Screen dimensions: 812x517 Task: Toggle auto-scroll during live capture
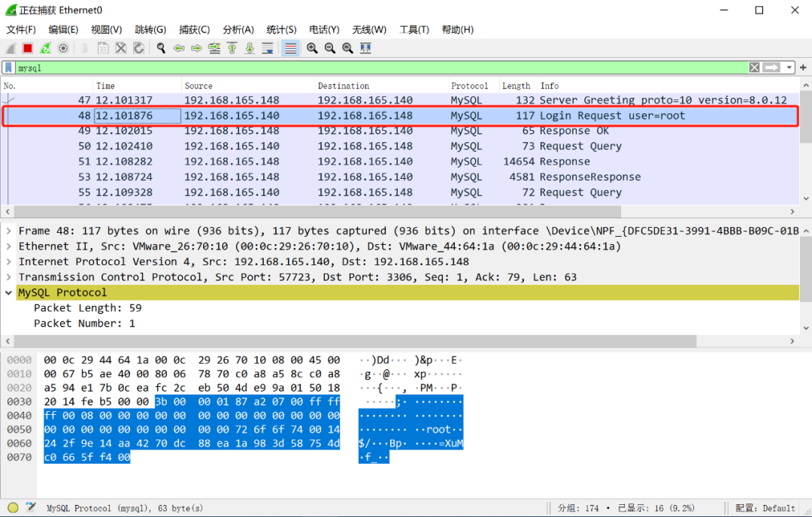[x=267, y=48]
